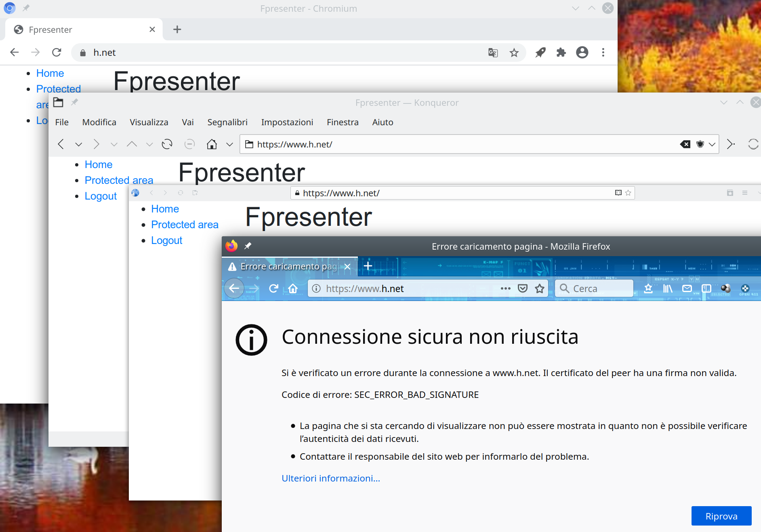Open Chromium extensions puzzle icon
Screen dimensions: 761x532
tap(561, 53)
